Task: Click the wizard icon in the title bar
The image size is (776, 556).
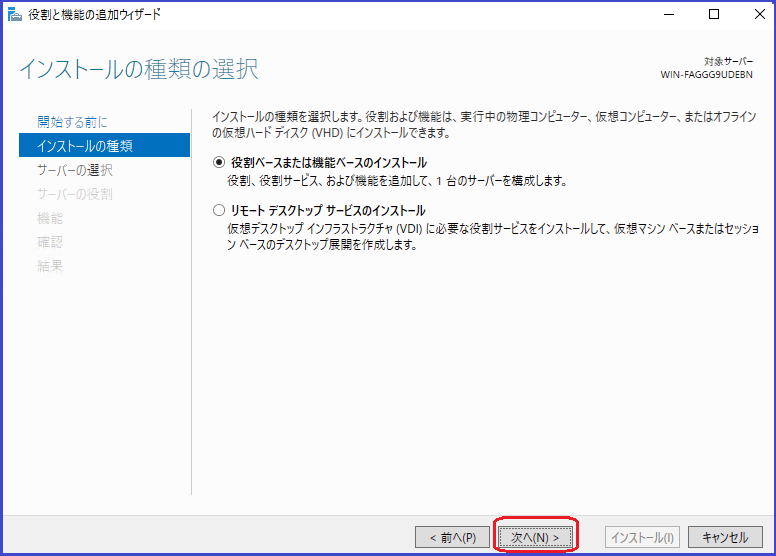Action: (x=14, y=14)
